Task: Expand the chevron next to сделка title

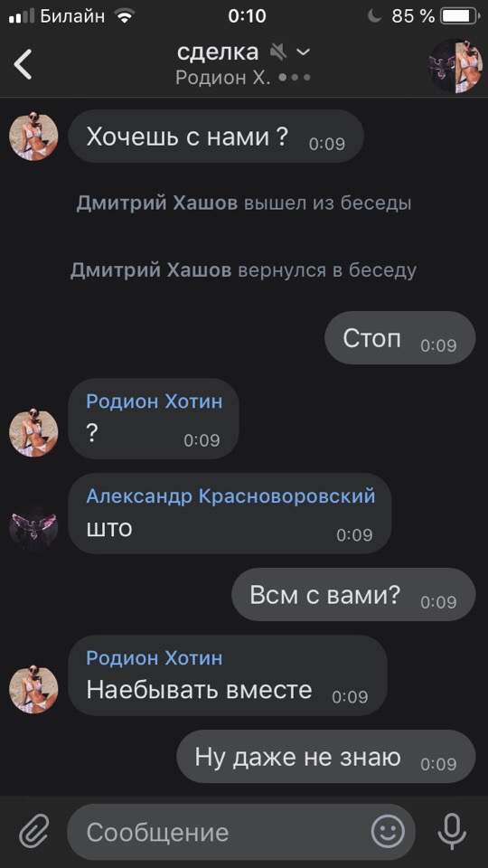Action: [304, 52]
